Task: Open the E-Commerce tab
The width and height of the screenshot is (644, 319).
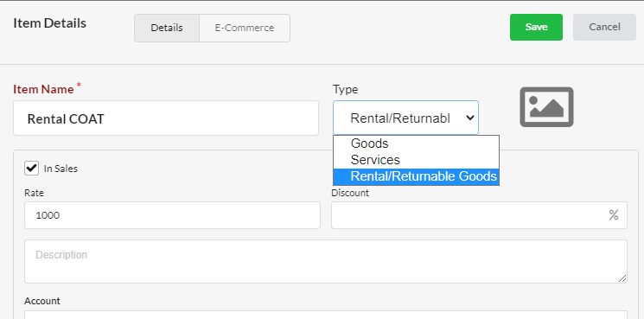Action: coord(245,28)
